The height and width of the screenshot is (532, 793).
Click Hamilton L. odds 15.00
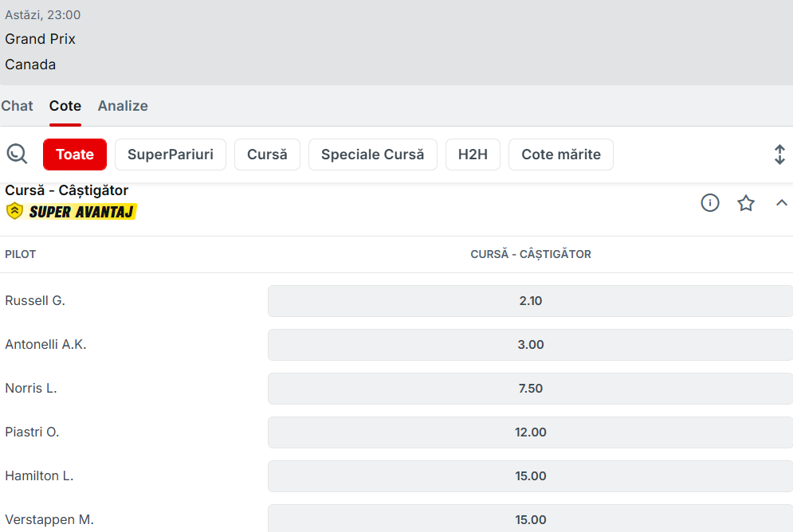530,476
